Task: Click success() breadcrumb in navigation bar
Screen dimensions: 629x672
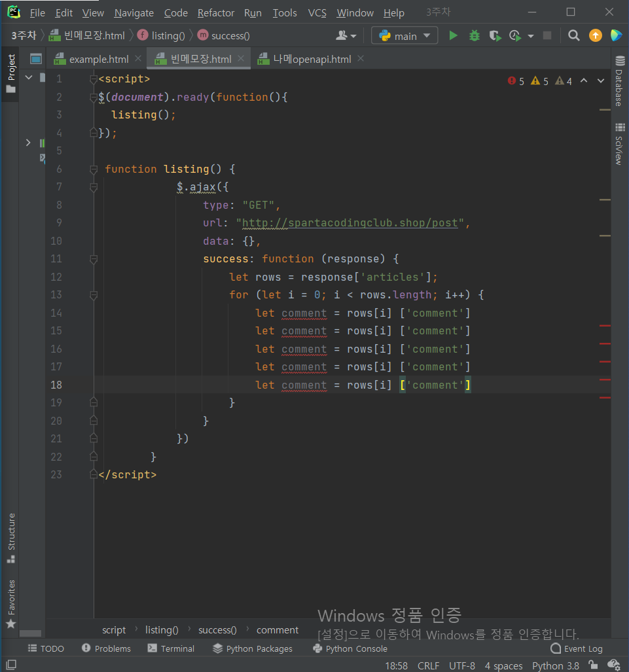Action: coord(223,35)
